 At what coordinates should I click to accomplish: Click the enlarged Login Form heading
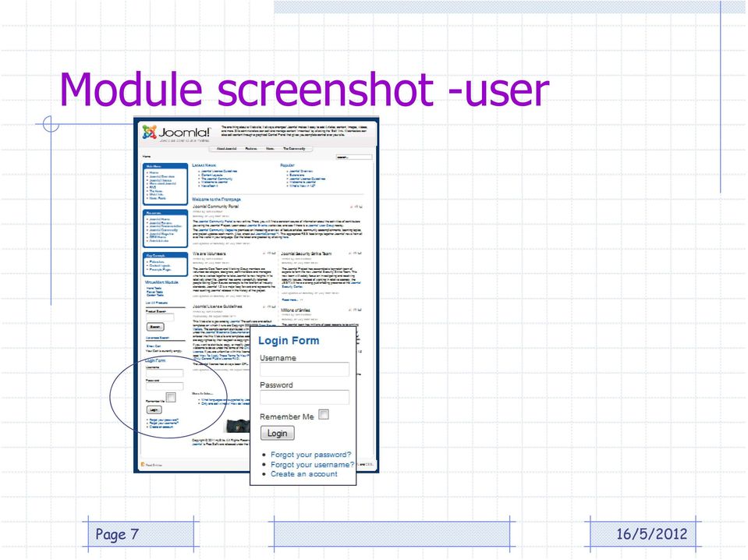tap(289, 341)
